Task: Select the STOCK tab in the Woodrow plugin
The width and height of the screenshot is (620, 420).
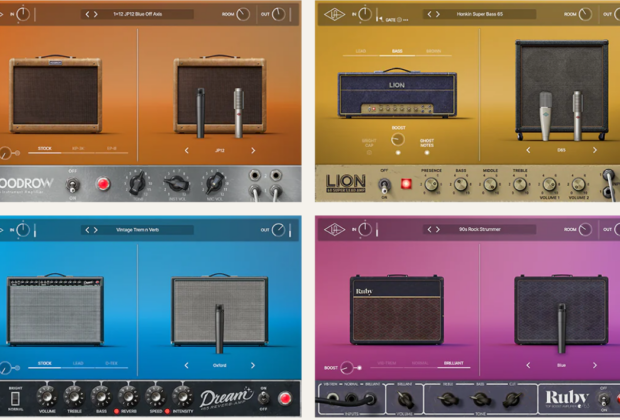Action: [x=45, y=149]
